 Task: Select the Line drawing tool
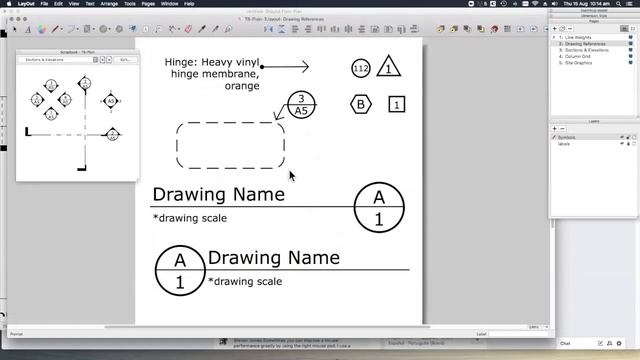pos(55,29)
